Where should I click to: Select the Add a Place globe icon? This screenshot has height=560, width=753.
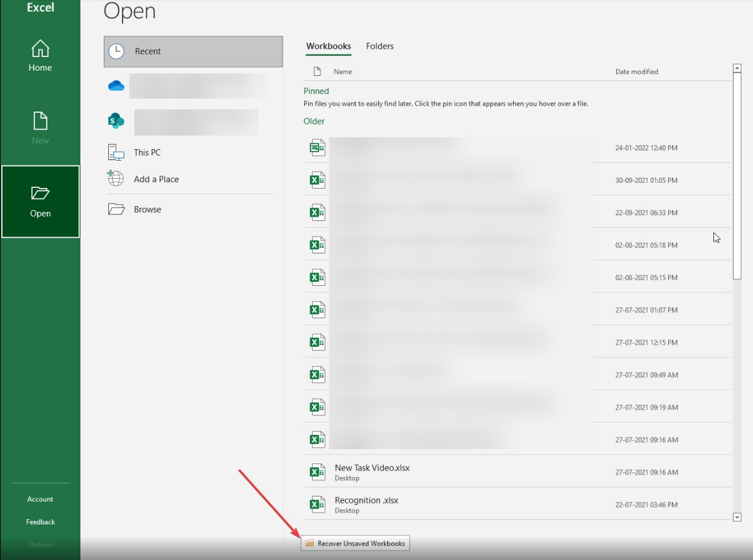click(115, 179)
